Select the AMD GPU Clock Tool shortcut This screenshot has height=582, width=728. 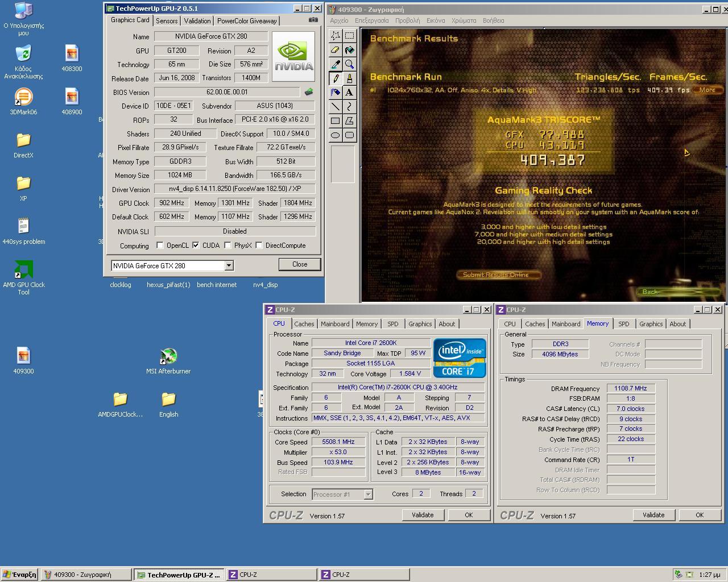point(23,277)
